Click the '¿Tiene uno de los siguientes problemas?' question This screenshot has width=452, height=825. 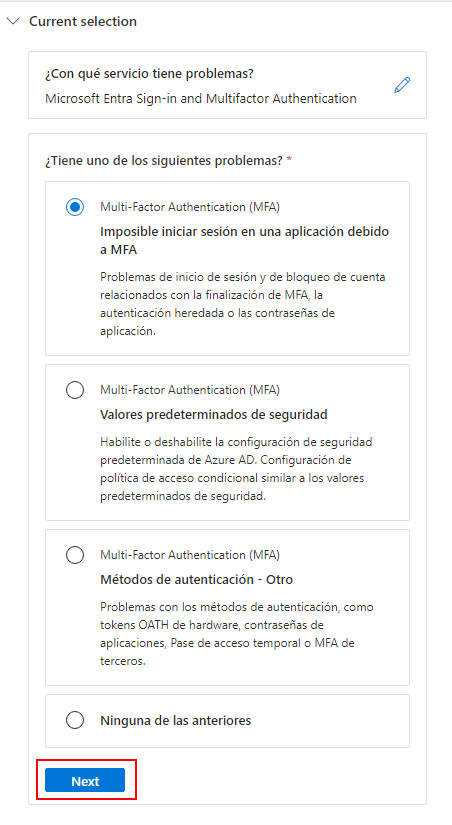[x=168, y=160]
